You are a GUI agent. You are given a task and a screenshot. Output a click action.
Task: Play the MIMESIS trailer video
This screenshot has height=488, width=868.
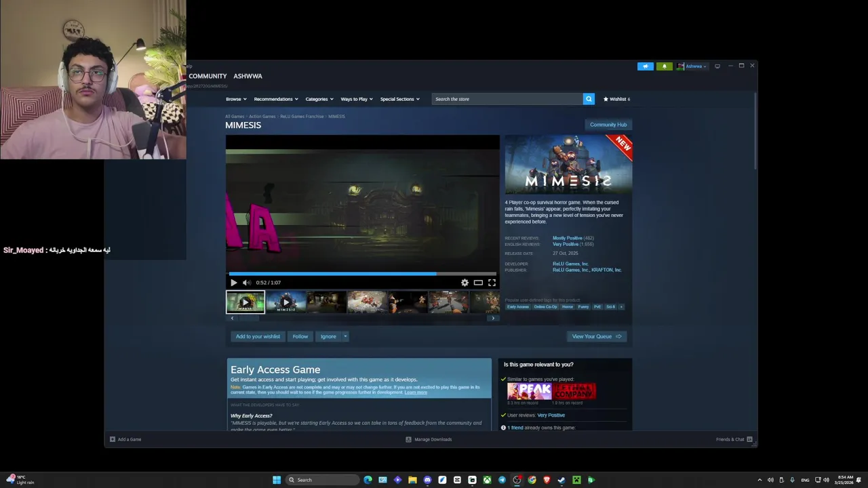pyautogui.click(x=233, y=283)
